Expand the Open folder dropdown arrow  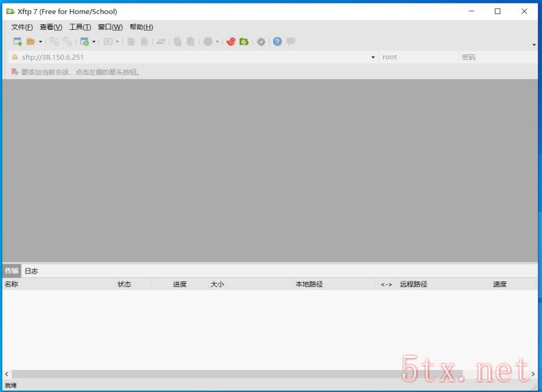tap(40, 42)
